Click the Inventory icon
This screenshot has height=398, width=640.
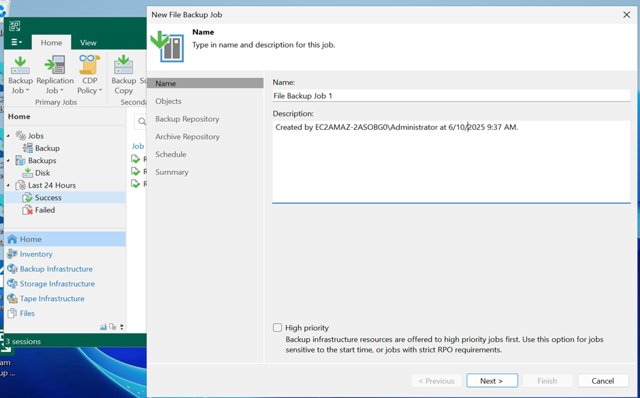point(12,254)
